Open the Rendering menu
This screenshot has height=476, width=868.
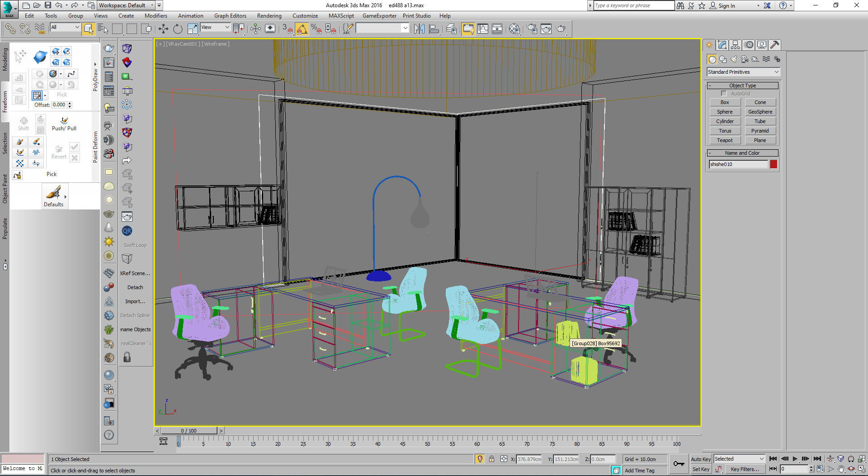point(269,15)
